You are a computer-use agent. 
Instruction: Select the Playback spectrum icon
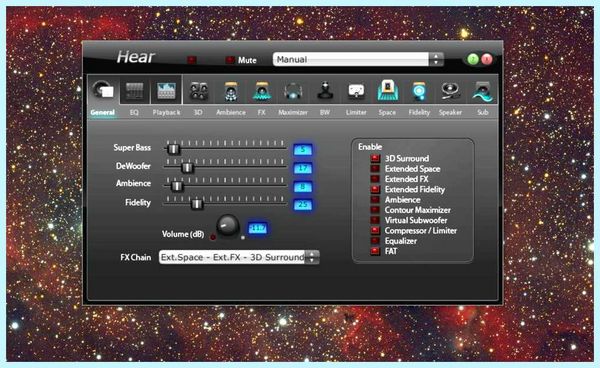(x=166, y=91)
